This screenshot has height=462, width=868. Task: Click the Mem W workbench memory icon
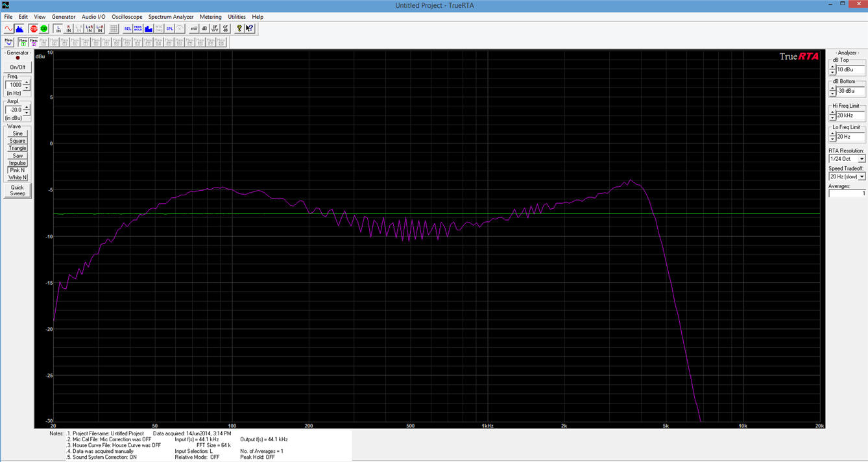9,42
